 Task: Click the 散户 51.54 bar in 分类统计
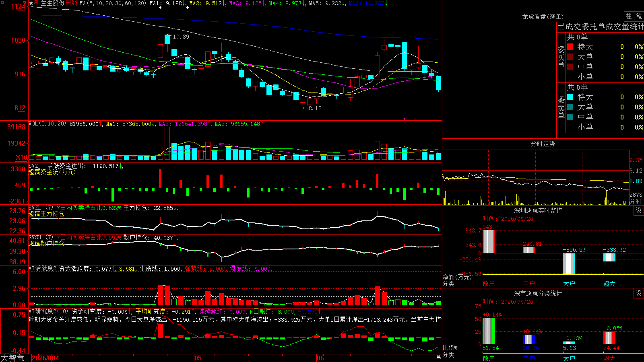489,331
